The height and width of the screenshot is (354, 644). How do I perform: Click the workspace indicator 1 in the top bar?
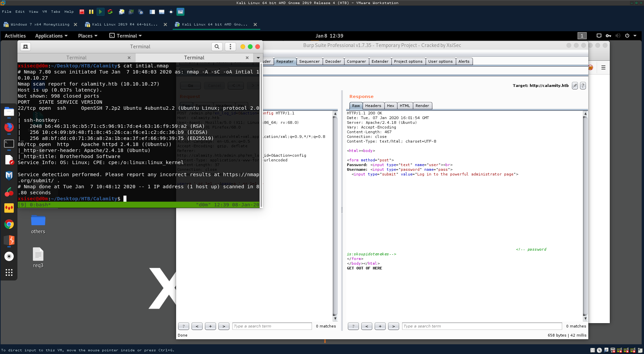point(582,36)
